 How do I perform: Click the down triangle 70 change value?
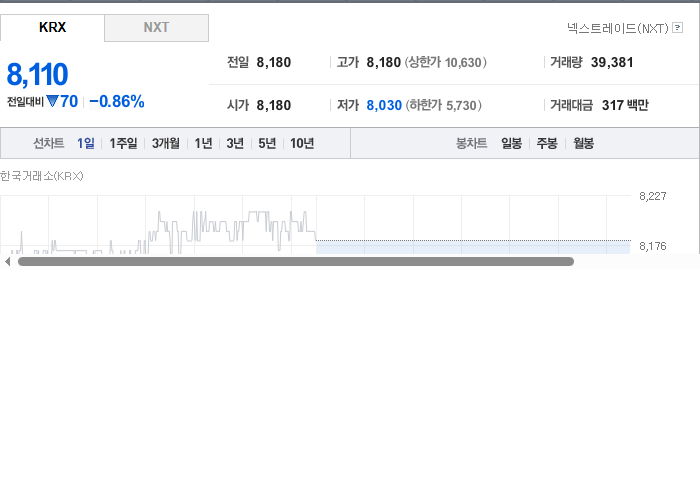62,102
